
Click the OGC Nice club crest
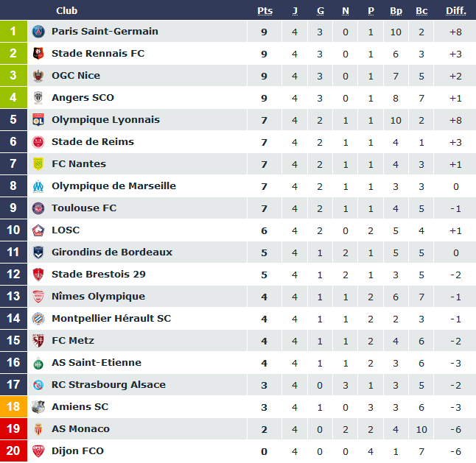(38, 76)
